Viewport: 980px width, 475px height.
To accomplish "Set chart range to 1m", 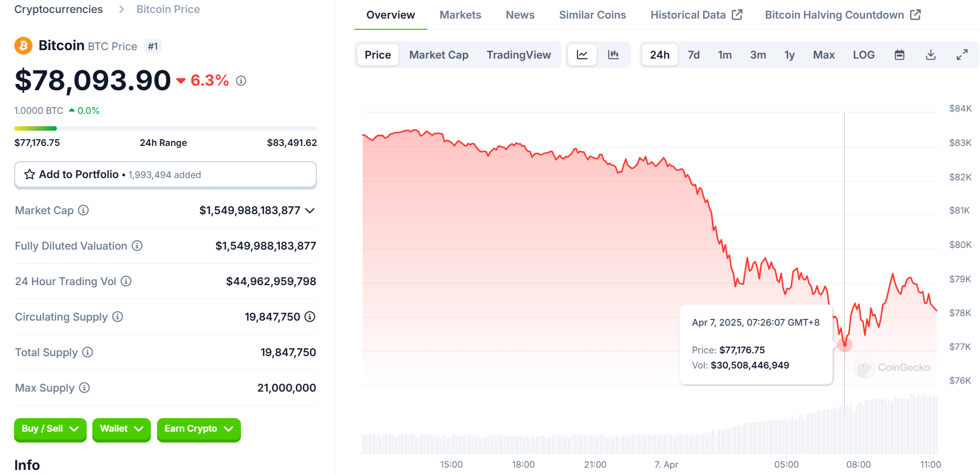I will click(x=724, y=55).
